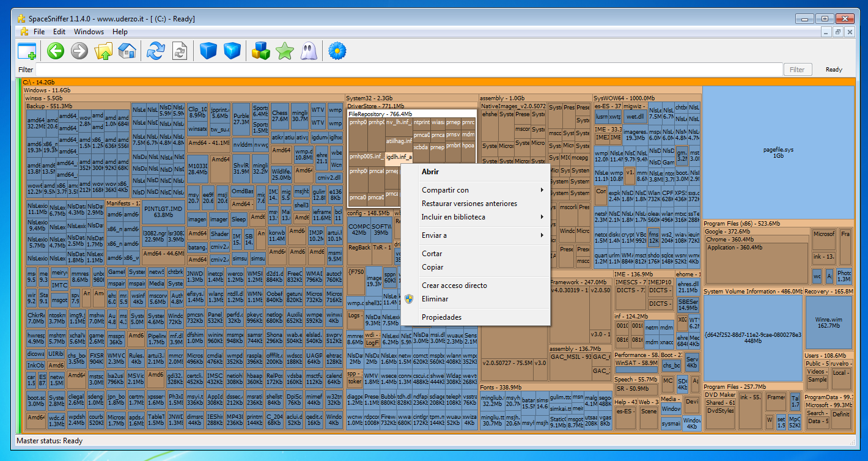Click the Filter text input field

[410, 70]
